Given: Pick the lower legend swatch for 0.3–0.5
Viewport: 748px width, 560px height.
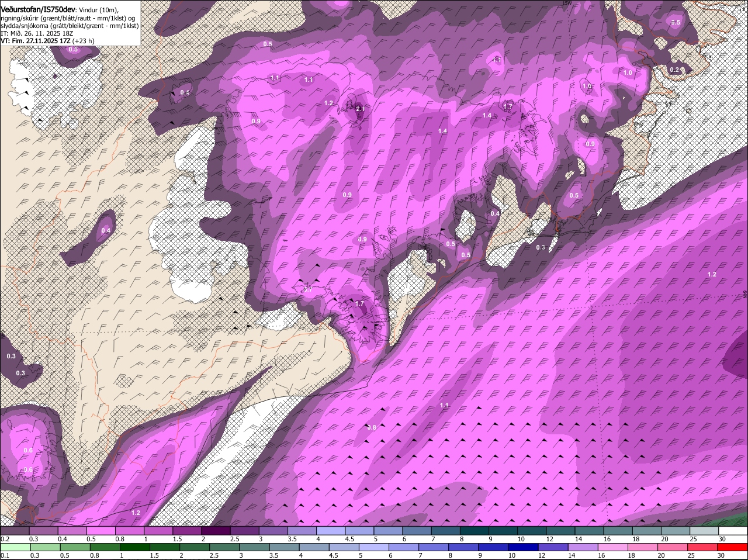Looking at the screenshot, I should pyautogui.click(x=46, y=548).
